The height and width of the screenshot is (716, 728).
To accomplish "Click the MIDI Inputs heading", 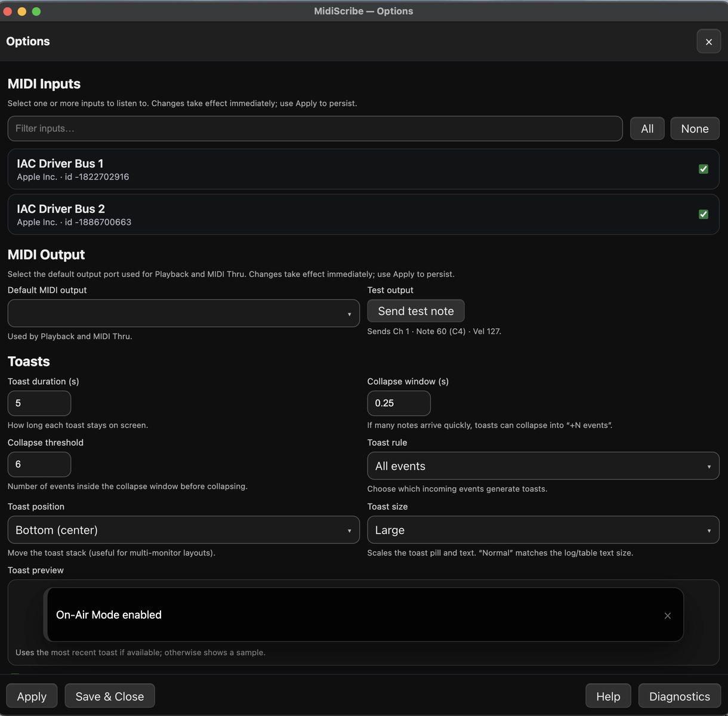I will 44,84.
